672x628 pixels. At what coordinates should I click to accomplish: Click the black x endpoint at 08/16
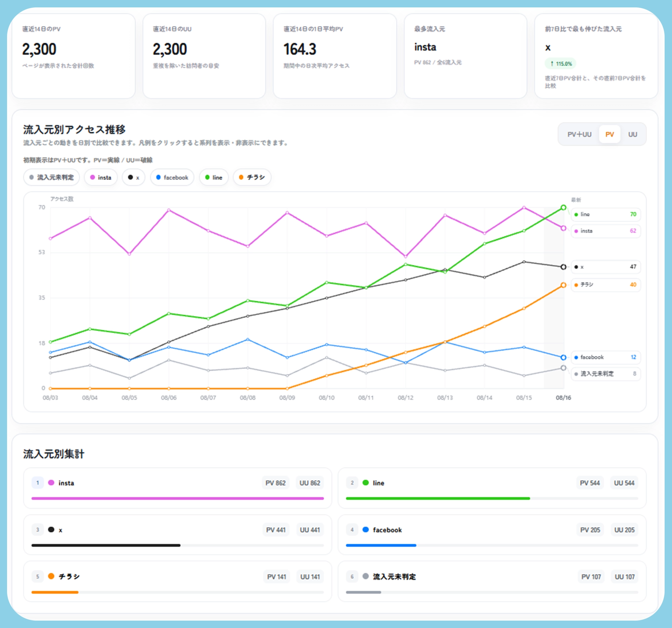[x=563, y=267]
